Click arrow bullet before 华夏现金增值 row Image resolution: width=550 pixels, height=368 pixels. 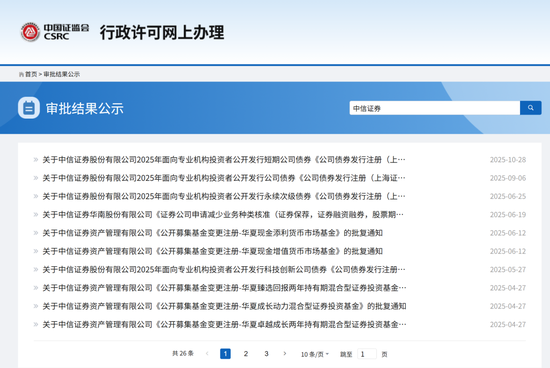tap(36, 251)
